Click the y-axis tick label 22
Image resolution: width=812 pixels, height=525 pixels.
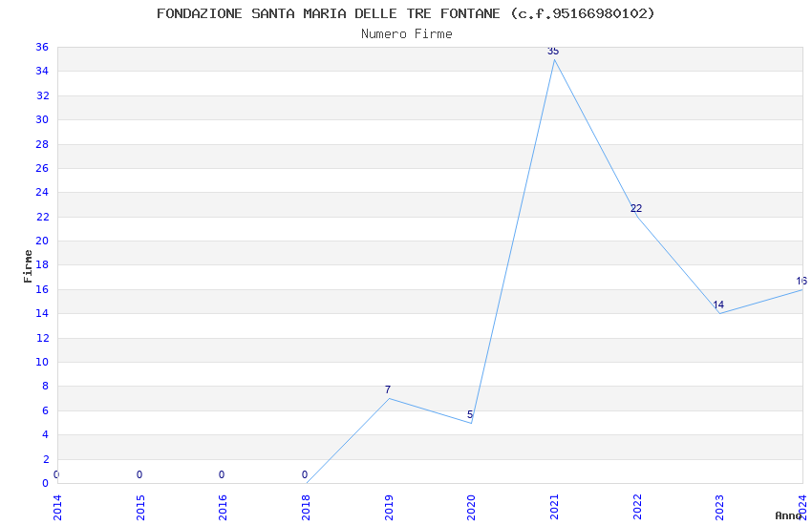42,217
